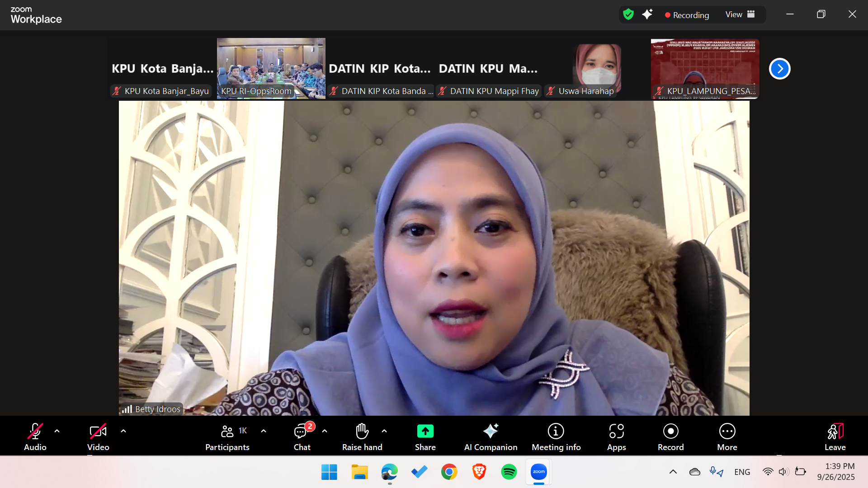Expand the Video options arrow
This screenshot has width=868, height=488.
123,431
